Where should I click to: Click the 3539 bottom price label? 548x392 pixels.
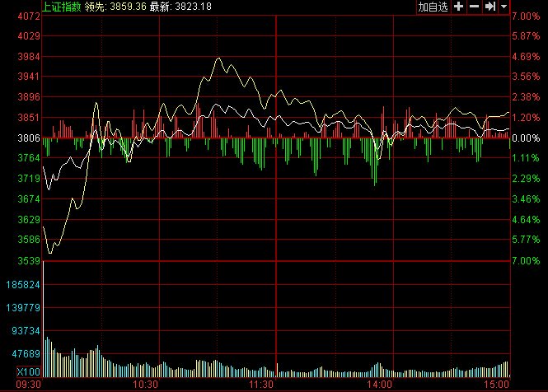pyautogui.click(x=28, y=260)
